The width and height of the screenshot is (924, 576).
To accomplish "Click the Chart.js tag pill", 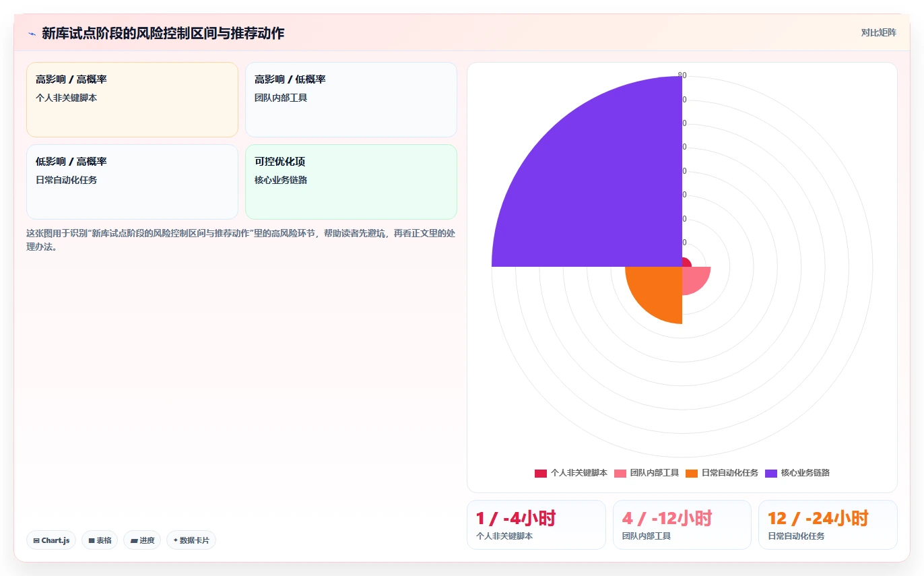I will [x=51, y=540].
